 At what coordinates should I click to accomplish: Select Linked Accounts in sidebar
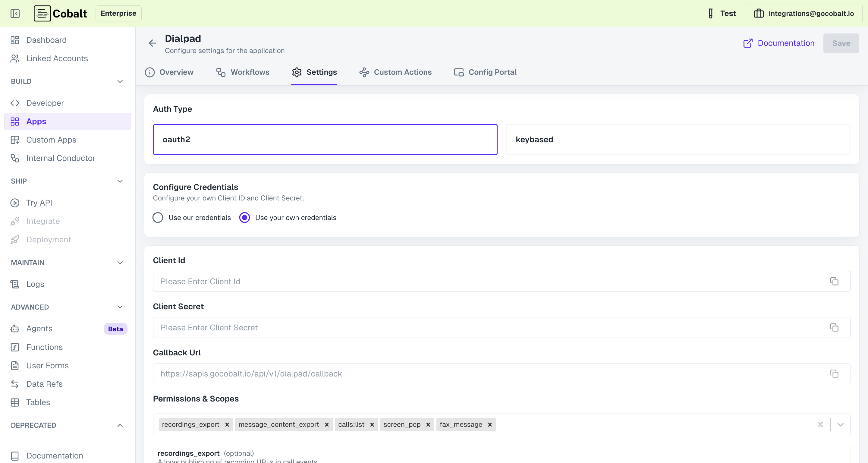pyautogui.click(x=57, y=58)
